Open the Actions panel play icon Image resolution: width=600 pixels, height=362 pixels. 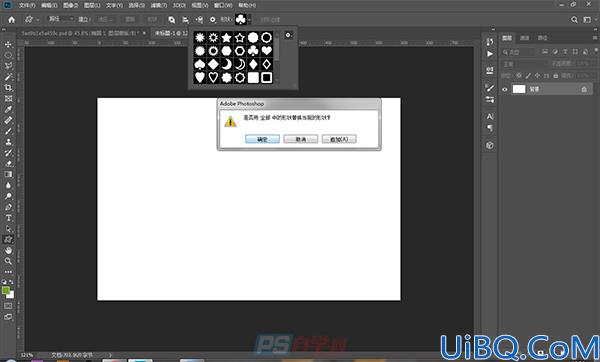tap(490, 54)
